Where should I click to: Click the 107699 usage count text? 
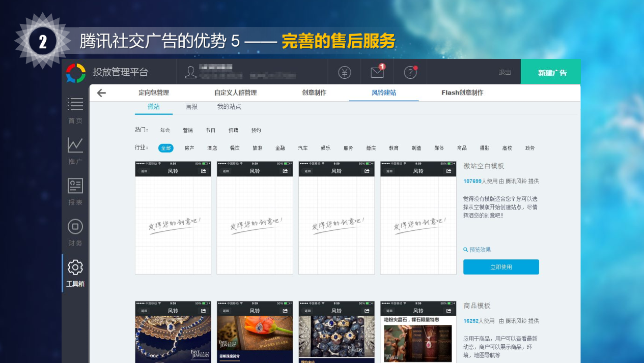472,181
